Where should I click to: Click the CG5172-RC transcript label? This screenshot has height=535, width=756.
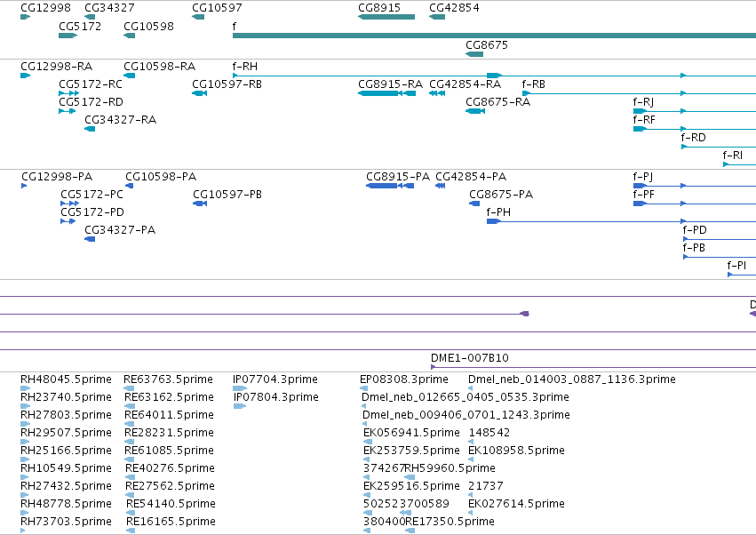(91, 84)
